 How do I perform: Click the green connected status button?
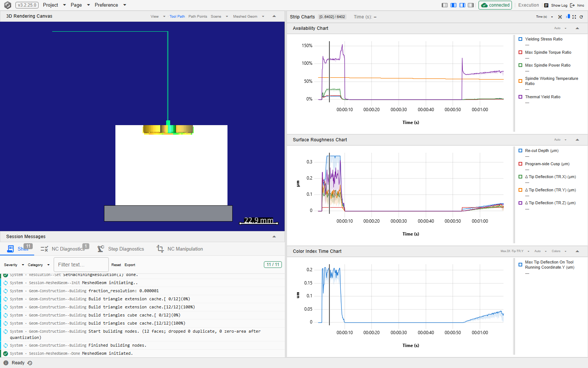pos(495,5)
